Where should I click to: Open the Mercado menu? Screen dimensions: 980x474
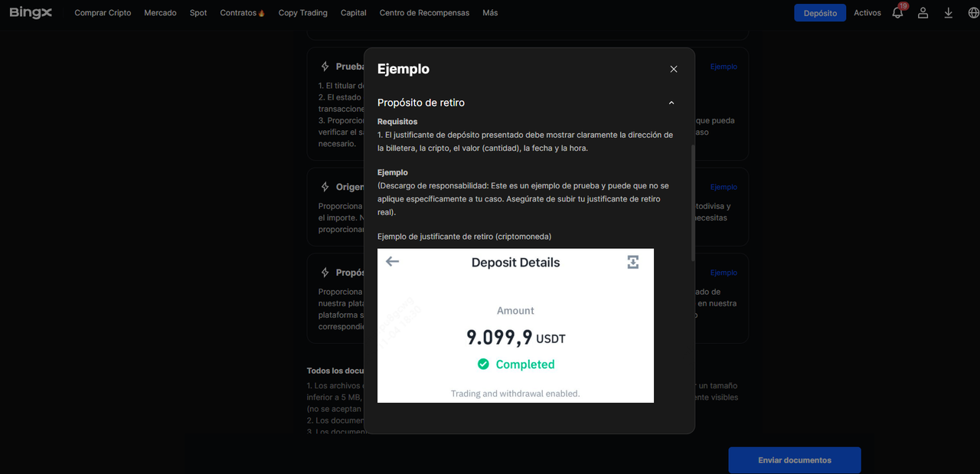(160, 13)
